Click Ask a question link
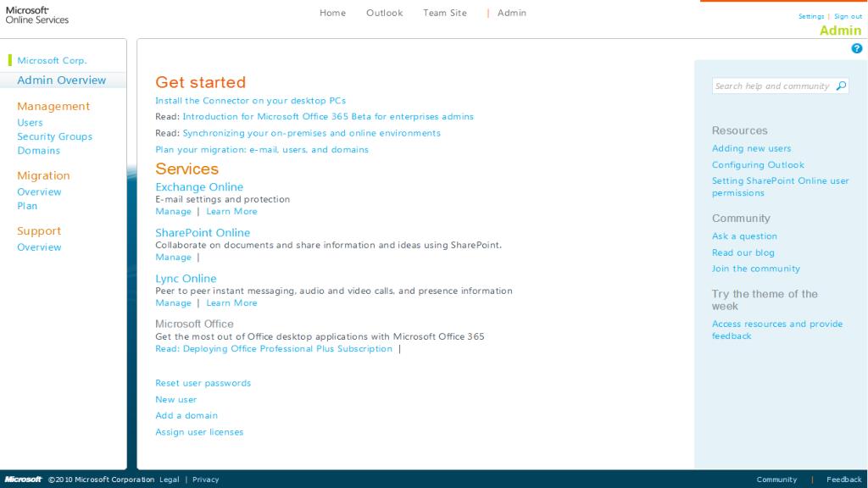This screenshot has height=488, width=868. (744, 236)
